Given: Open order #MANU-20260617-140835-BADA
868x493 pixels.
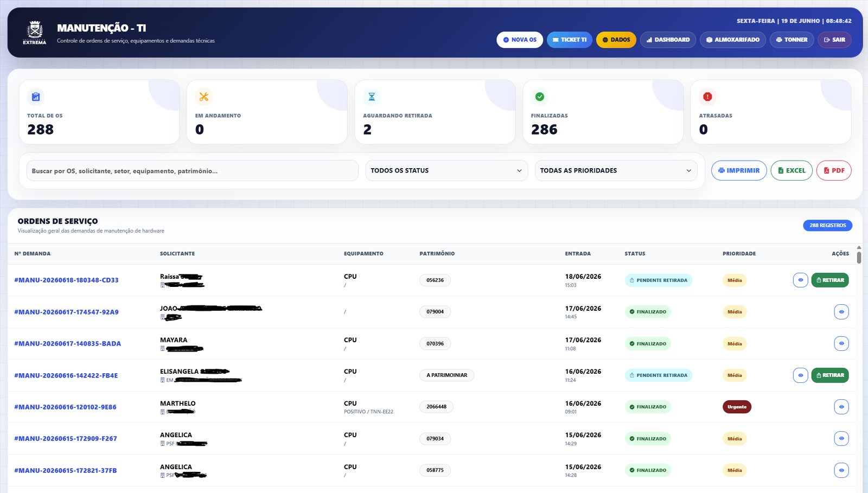Looking at the screenshot, I should tap(68, 343).
